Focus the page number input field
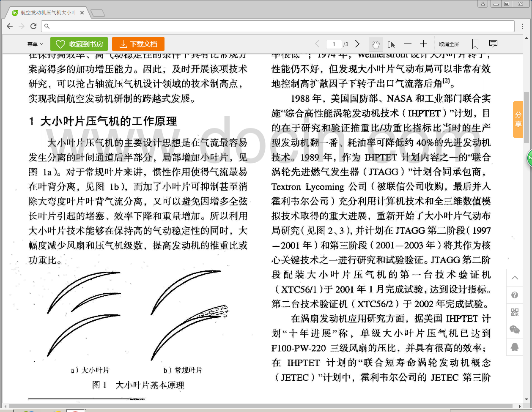This screenshot has width=532, height=412. [x=334, y=44]
